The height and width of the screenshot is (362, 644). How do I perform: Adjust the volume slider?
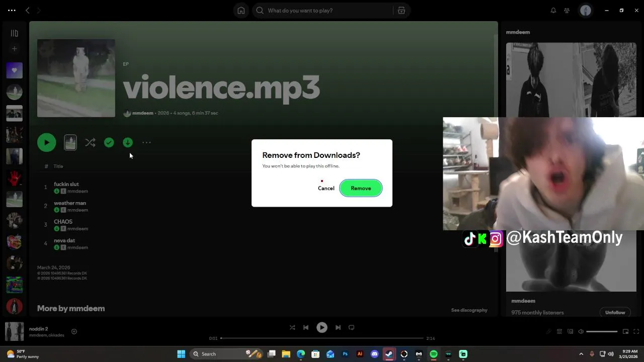coord(602,331)
